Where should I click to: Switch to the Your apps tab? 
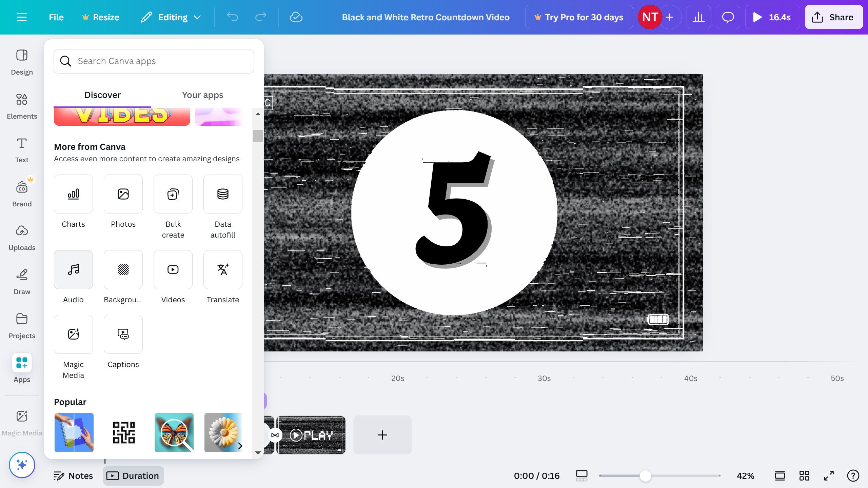pos(202,95)
